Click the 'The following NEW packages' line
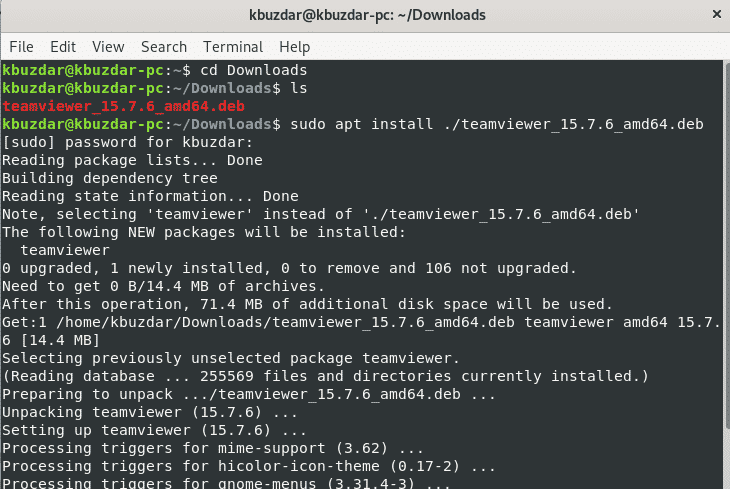Screen dimensions: 730x489 tap(205, 233)
